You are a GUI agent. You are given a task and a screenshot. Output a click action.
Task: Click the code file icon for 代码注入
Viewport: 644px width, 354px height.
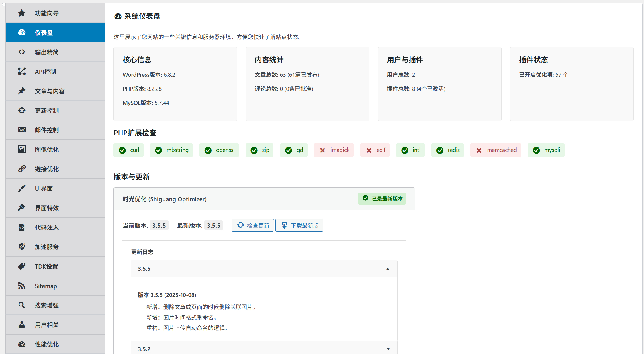pyautogui.click(x=22, y=227)
